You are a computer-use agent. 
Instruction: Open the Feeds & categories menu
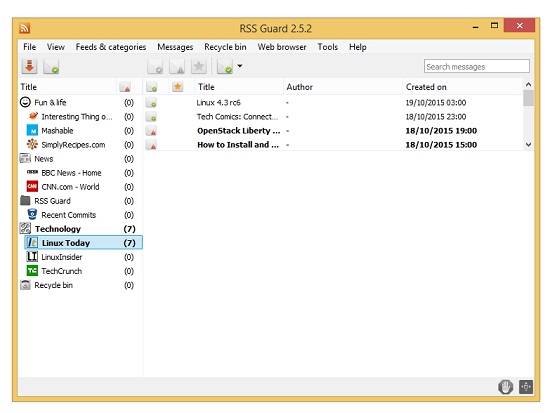point(111,47)
